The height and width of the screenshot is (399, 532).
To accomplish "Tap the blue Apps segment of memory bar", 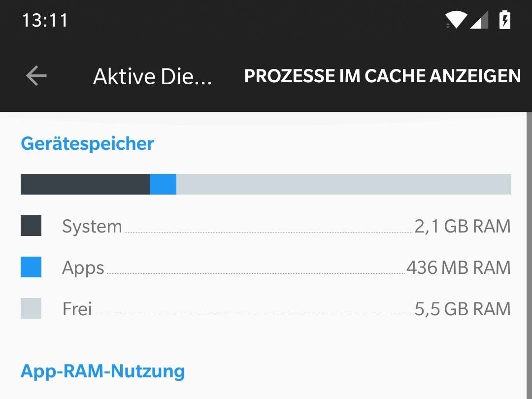I will coord(163,184).
